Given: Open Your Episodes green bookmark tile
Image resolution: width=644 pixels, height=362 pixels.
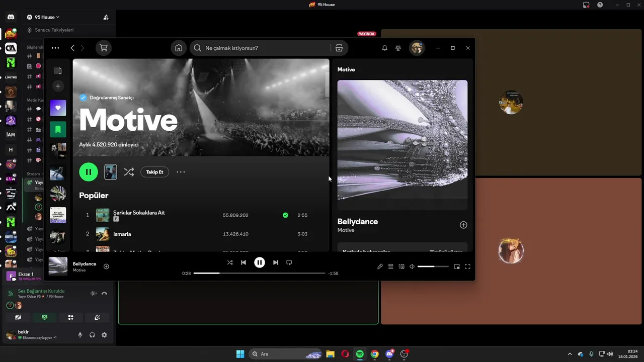Looking at the screenshot, I should [58, 129].
